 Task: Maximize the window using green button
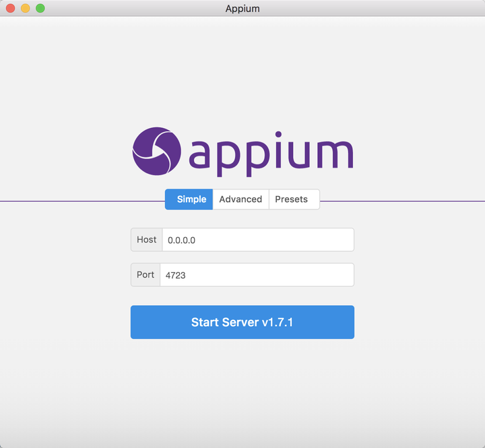(40, 8)
